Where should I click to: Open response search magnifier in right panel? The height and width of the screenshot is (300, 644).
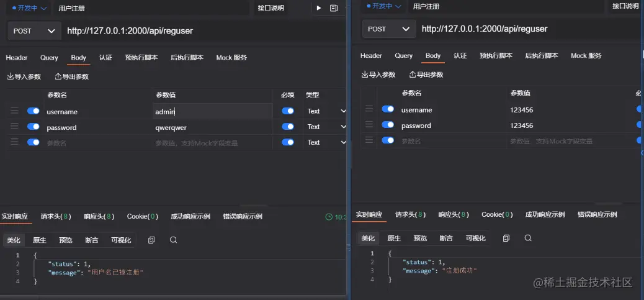coord(528,239)
